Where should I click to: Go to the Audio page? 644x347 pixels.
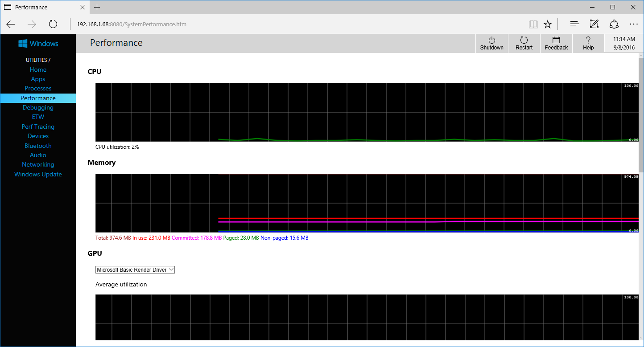click(x=38, y=155)
